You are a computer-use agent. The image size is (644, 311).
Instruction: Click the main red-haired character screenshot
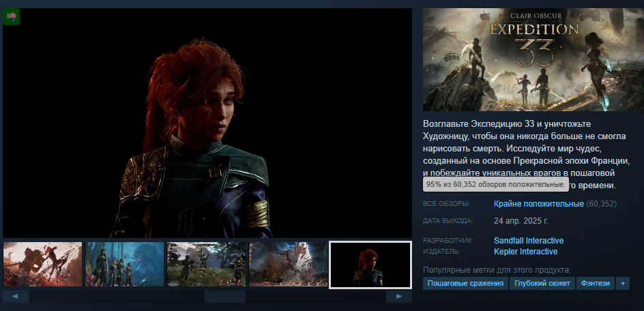(207, 123)
